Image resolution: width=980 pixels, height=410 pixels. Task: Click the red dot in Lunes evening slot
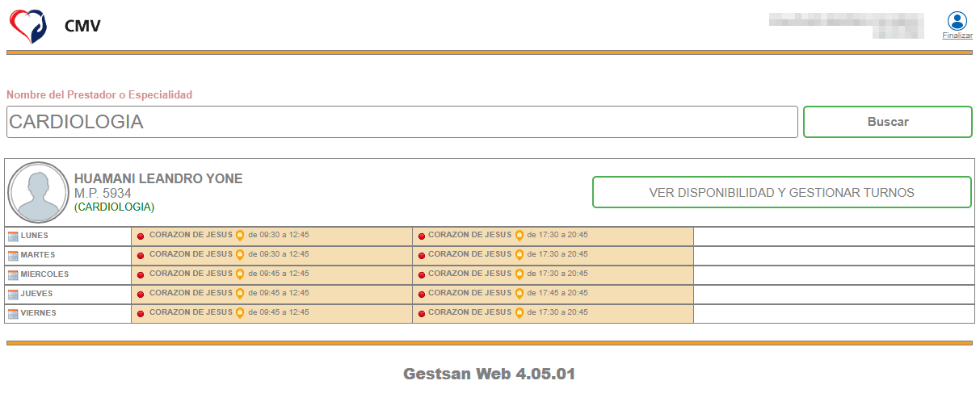(422, 236)
